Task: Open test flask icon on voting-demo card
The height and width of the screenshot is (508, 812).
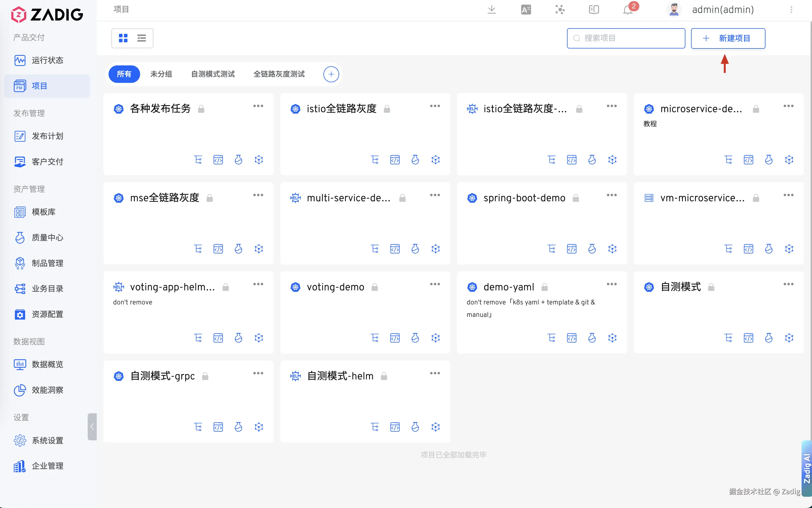Action: point(415,338)
